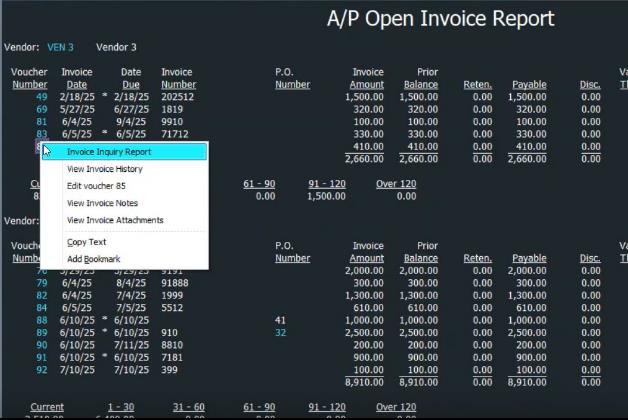Select voucher number 81
Screen dimensions: 628x420
[41, 121]
